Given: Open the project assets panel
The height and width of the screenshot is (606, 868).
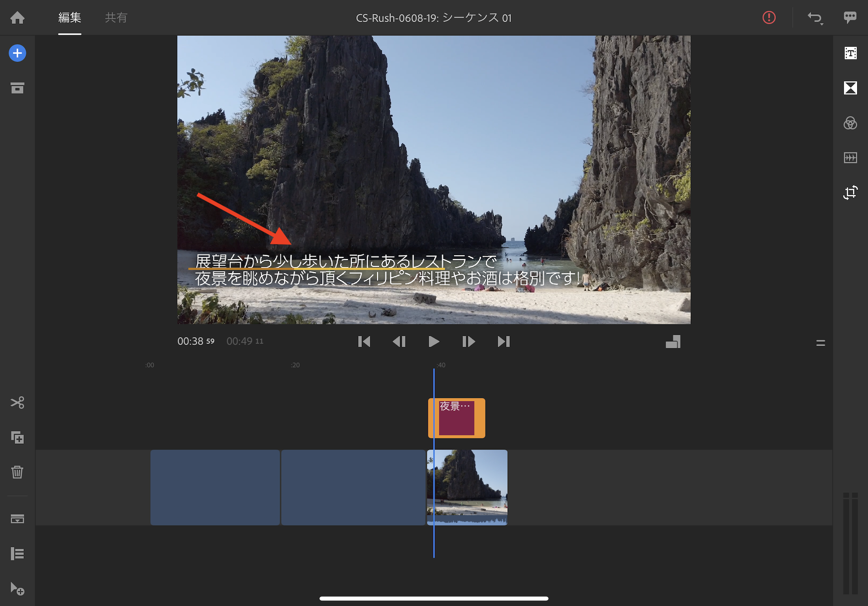Looking at the screenshot, I should 17,88.
